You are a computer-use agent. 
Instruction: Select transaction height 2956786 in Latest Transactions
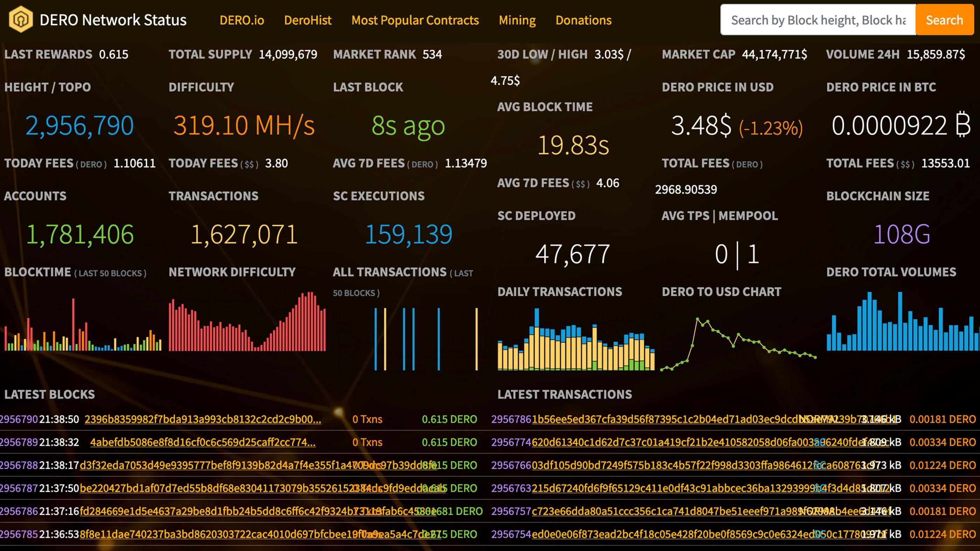pos(511,419)
